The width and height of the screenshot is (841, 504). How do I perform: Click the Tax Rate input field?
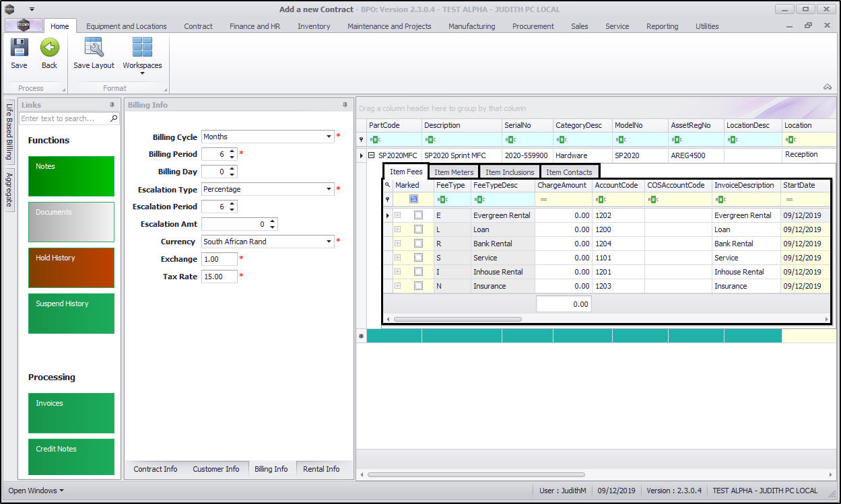[x=219, y=277]
